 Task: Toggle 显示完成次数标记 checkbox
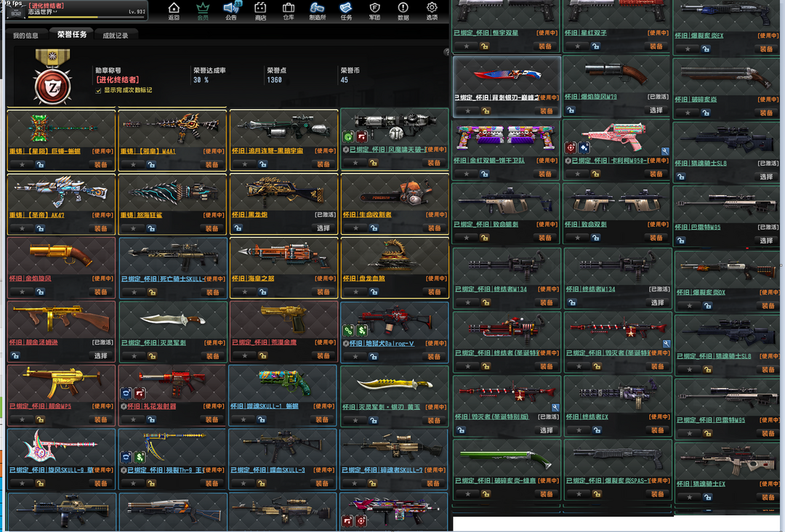point(99,90)
